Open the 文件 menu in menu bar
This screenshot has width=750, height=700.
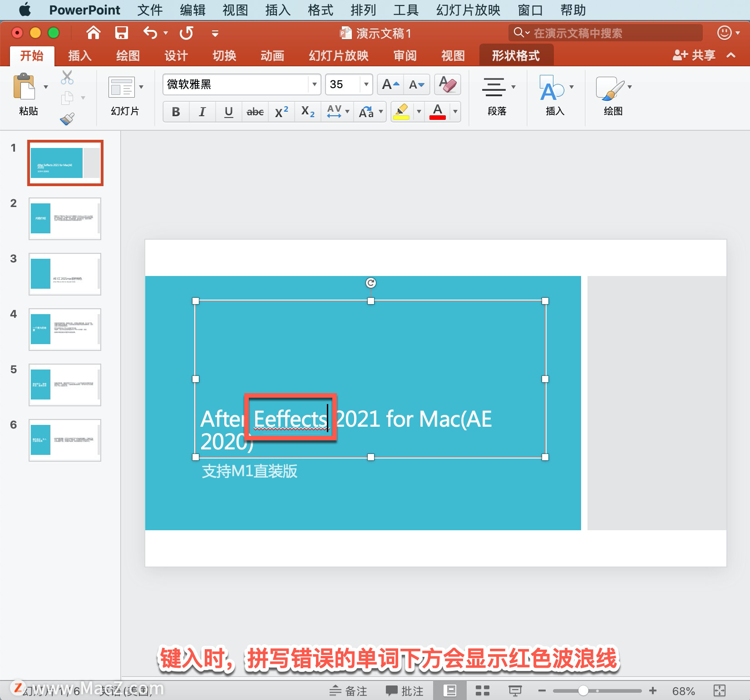pyautogui.click(x=150, y=10)
